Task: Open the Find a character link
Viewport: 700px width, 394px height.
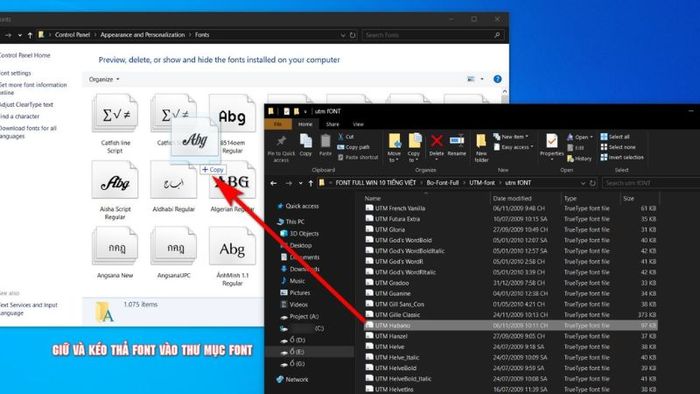Action: tap(20, 116)
